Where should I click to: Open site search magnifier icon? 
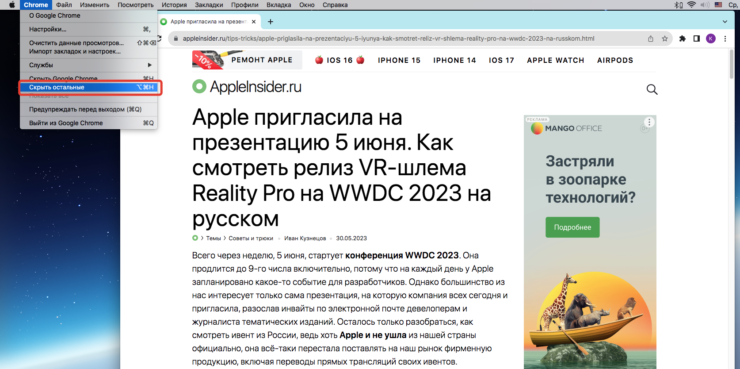[x=652, y=90]
